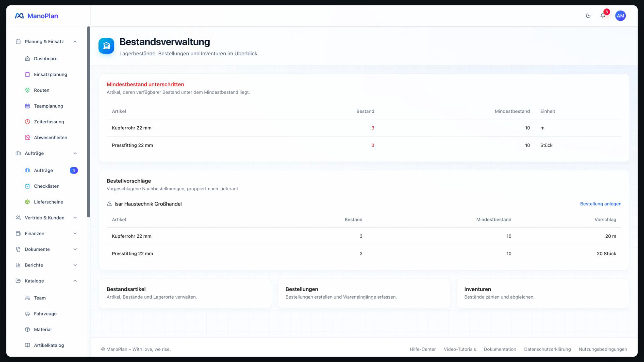Screen dimensions: 644x362
Task: Click the 20 Stück suggestion value
Action: (x=606, y=253)
